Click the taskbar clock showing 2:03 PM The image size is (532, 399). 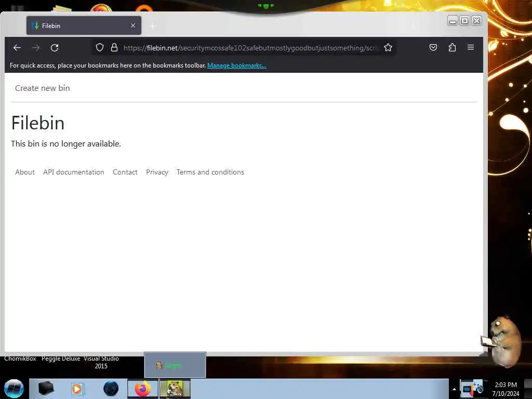click(x=506, y=389)
